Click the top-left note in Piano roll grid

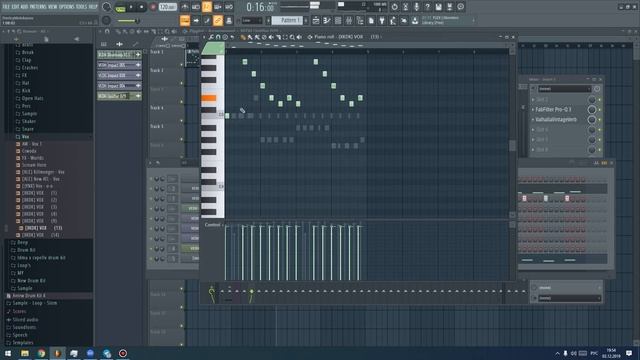pos(245,62)
